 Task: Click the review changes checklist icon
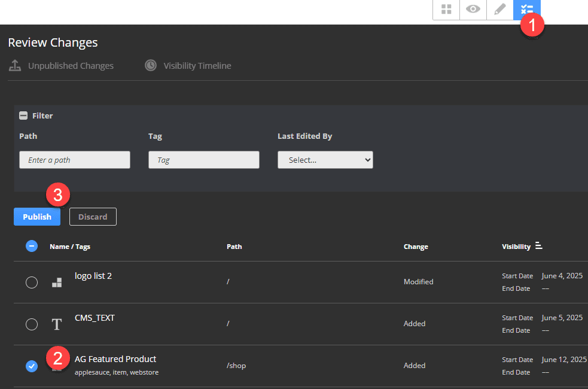(x=527, y=10)
